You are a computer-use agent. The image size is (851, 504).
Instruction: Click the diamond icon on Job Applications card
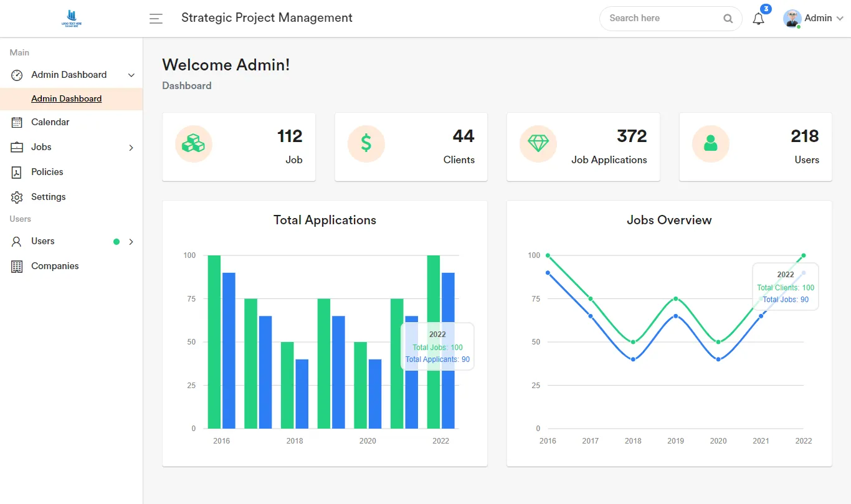[x=538, y=144]
